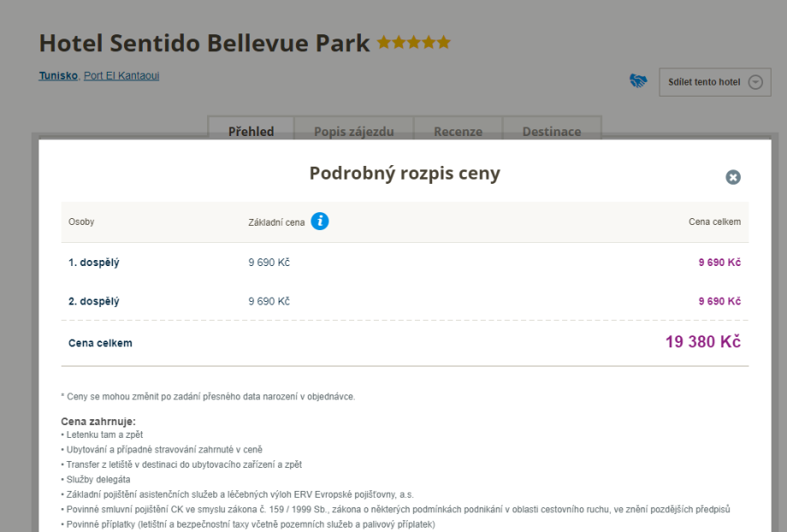Click the blue handshake icon
Viewport: 787px width, 532px height.
[x=638, y=81]
